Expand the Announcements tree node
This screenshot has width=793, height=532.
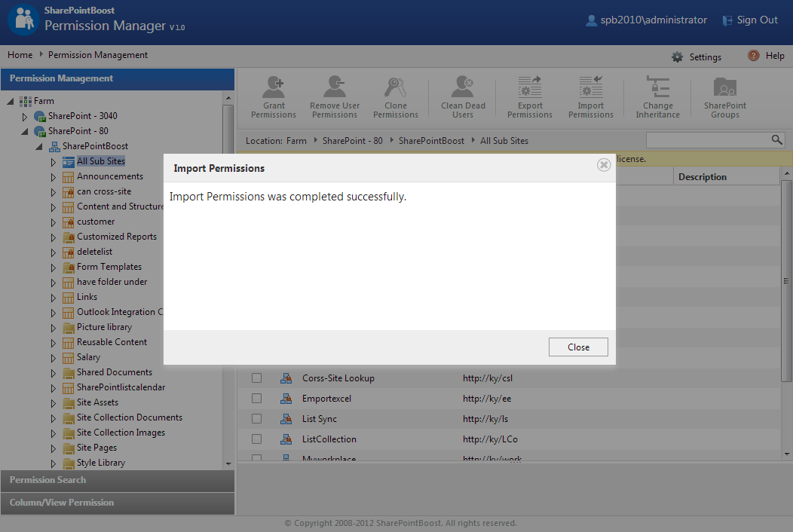click(x=53, y=177)
